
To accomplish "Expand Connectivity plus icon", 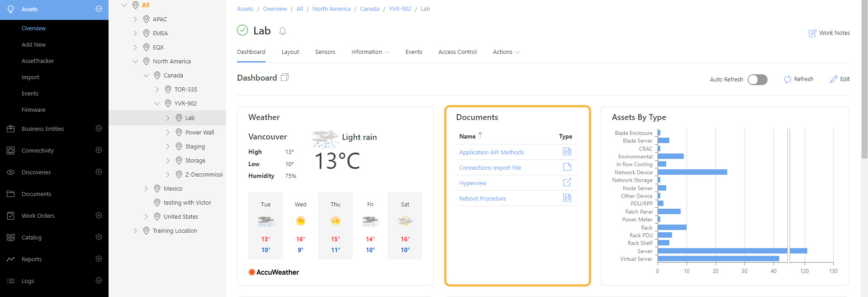I will 99,150.
